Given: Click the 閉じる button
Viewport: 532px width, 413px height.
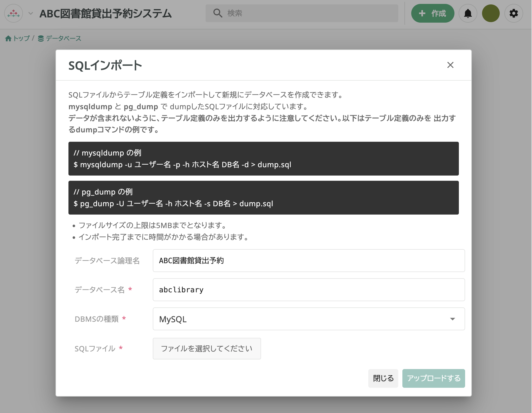Looking at the screenshot, I should 383,378.
